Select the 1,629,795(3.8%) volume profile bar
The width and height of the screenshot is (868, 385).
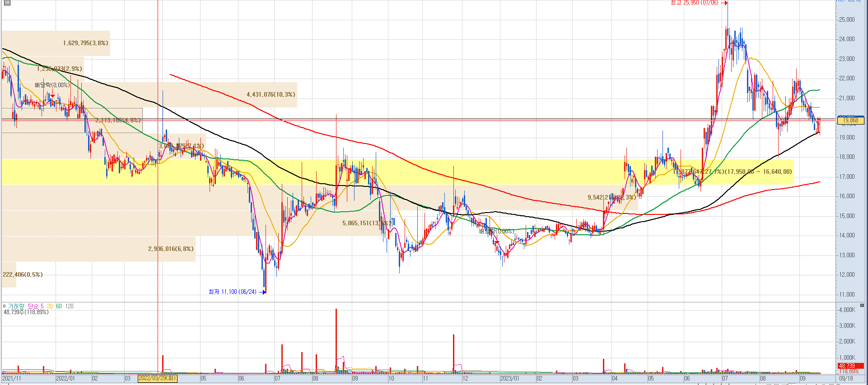pos(56,43)
